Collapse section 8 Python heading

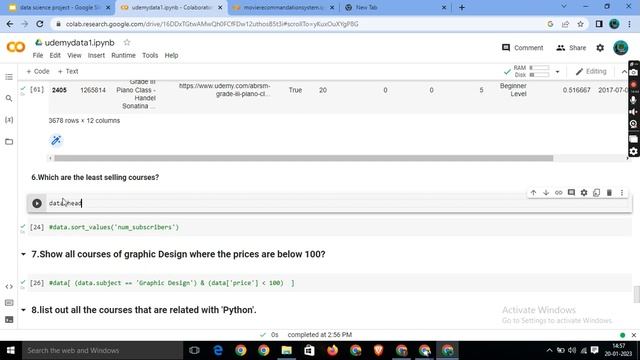pos(23,310)
